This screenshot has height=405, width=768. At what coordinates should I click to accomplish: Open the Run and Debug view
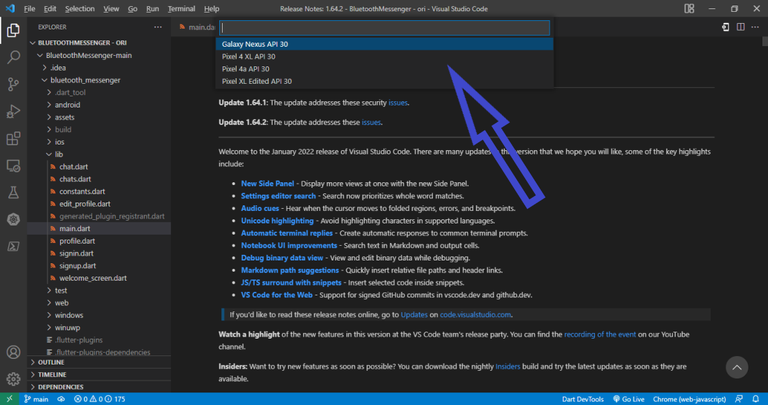(x=13, y=112)
